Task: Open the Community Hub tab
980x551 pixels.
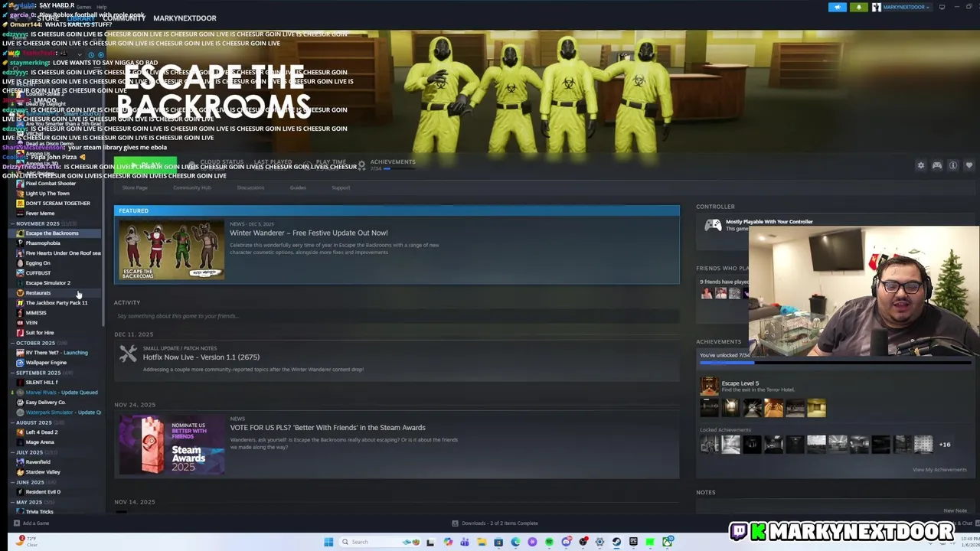Action: [192, 187]
